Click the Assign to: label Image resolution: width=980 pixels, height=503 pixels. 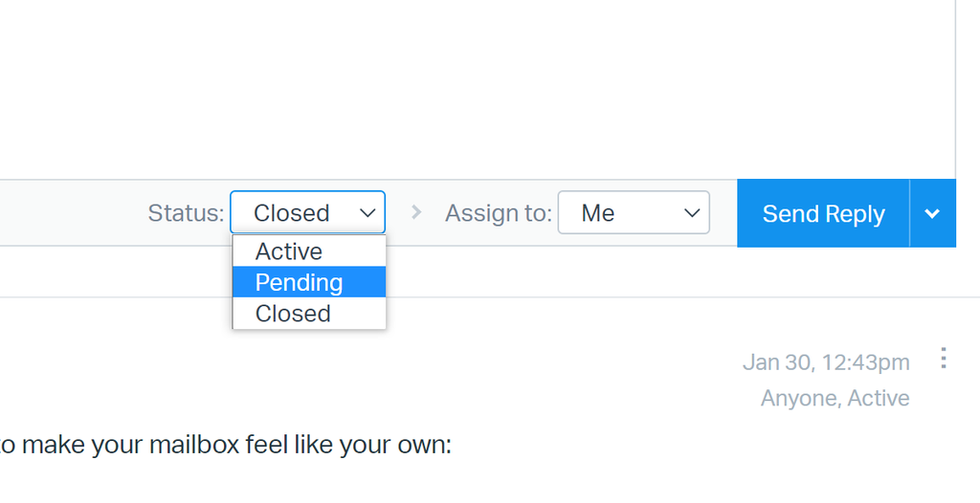click(498, 213)
